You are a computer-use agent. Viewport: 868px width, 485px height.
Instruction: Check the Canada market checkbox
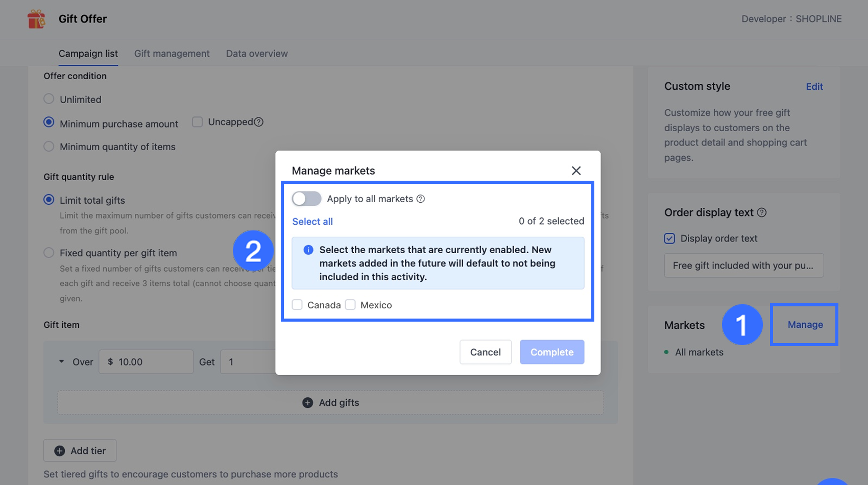click(297, 305)
